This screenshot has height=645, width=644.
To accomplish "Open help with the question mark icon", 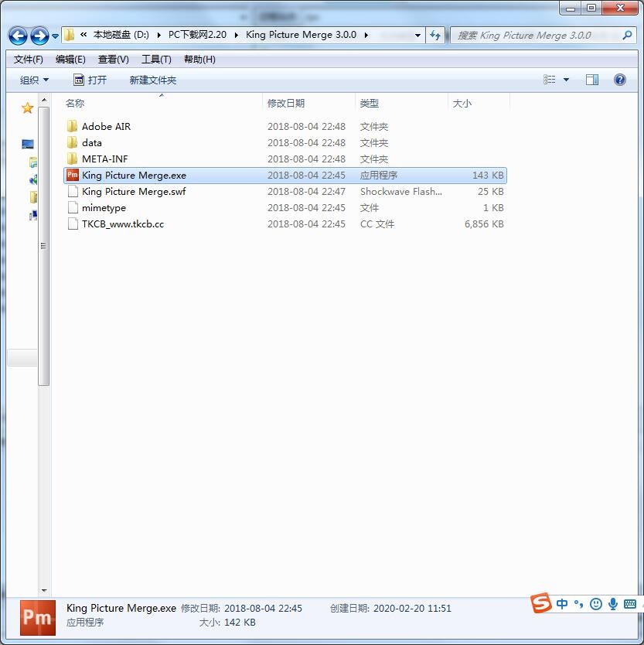I will [x=619, y=80].
